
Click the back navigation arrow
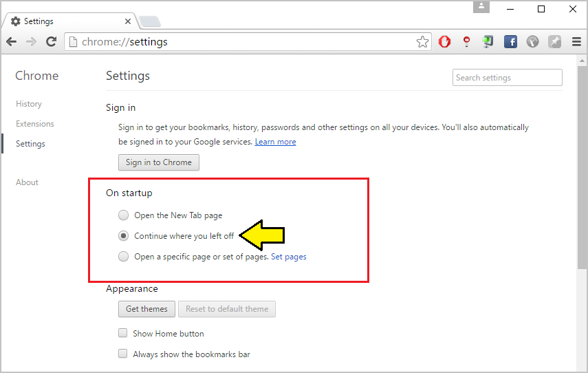click(x=12, y=42)
